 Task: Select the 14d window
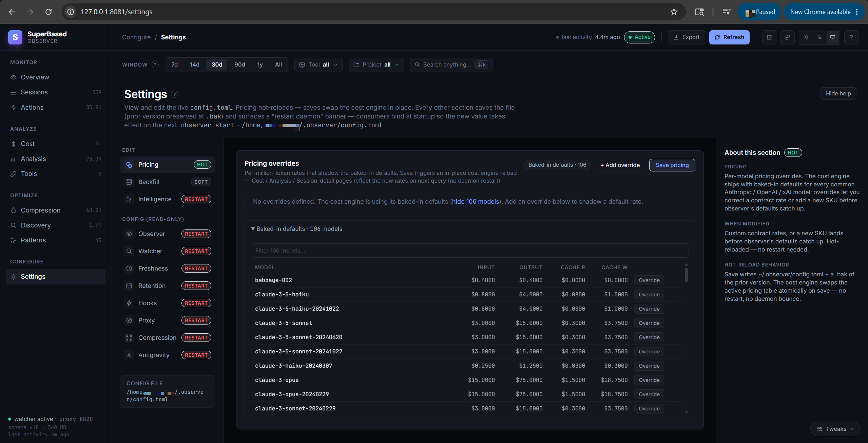click(x=195, y=64)
